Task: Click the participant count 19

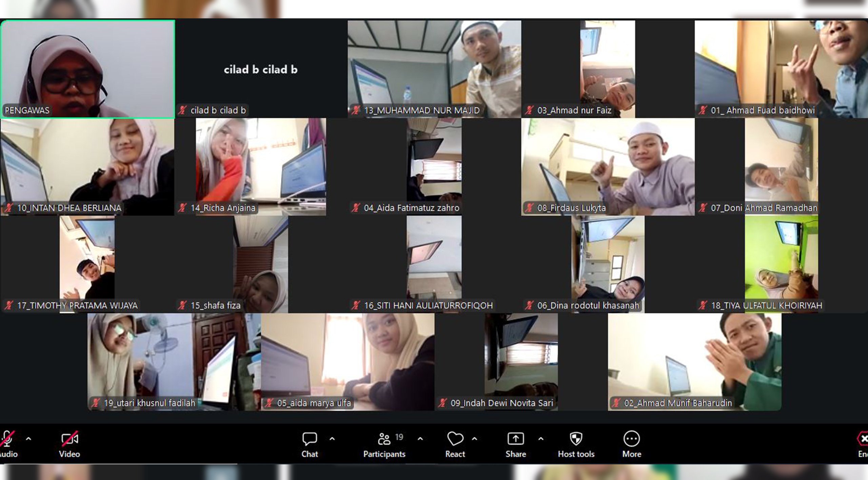Action: tap(399, 437)
